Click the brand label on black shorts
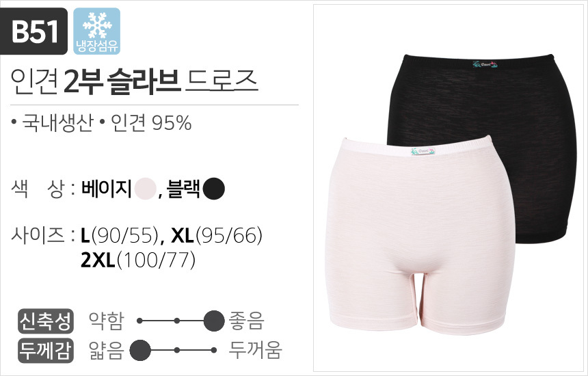This screenshot has width=588, height=376. point(485,64)
